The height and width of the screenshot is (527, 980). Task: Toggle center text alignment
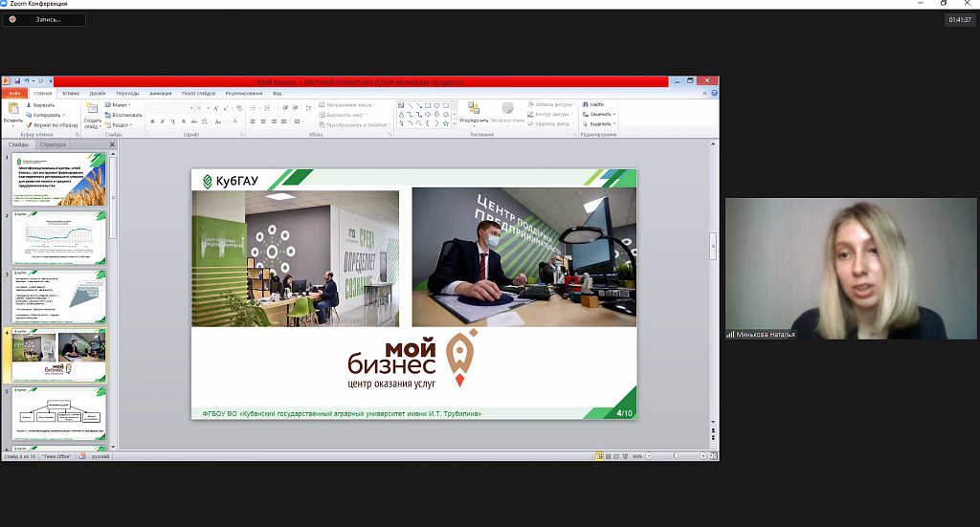point(263,121)
